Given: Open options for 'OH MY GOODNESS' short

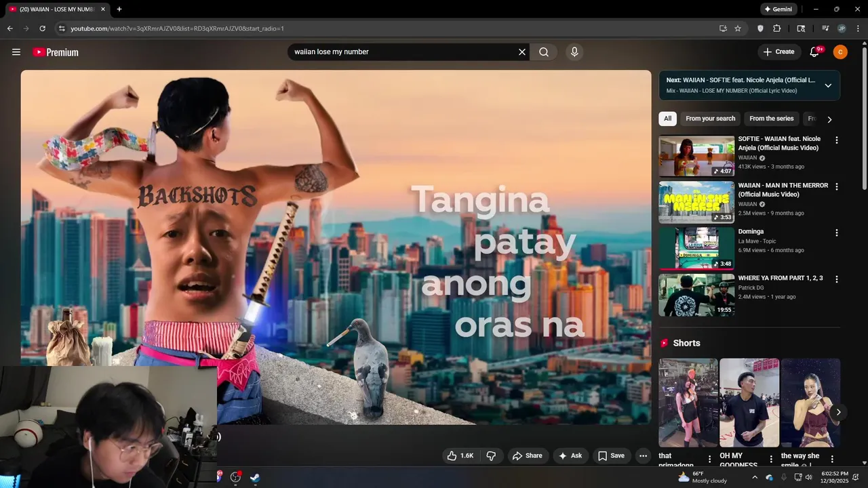Looking at the screenshot, I should [771, 459].
